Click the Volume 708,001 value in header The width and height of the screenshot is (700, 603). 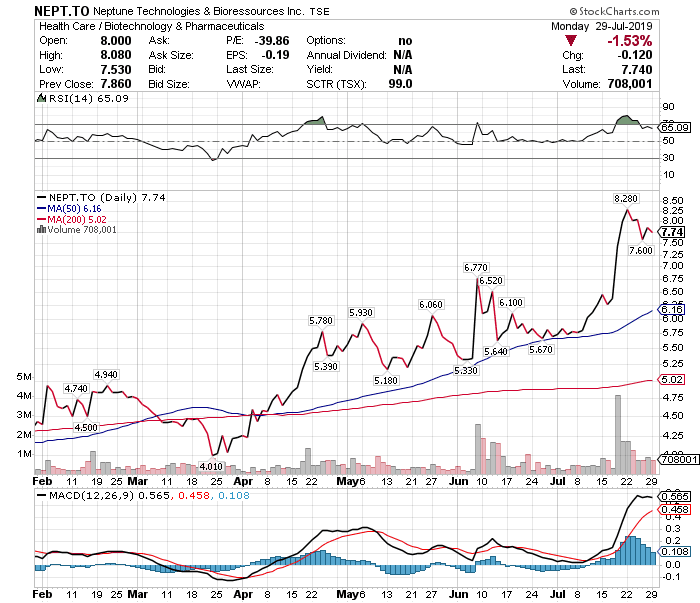click(x=630, y=84)
